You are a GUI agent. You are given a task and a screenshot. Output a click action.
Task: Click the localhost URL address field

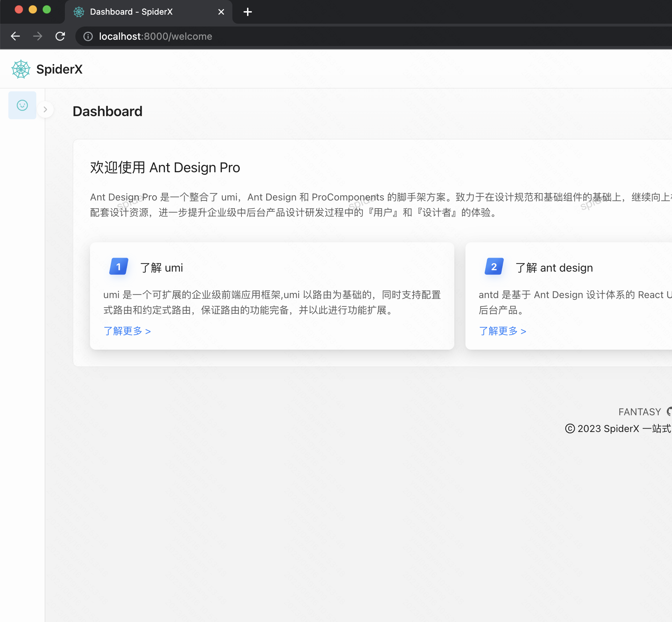(x=155, y=36)
